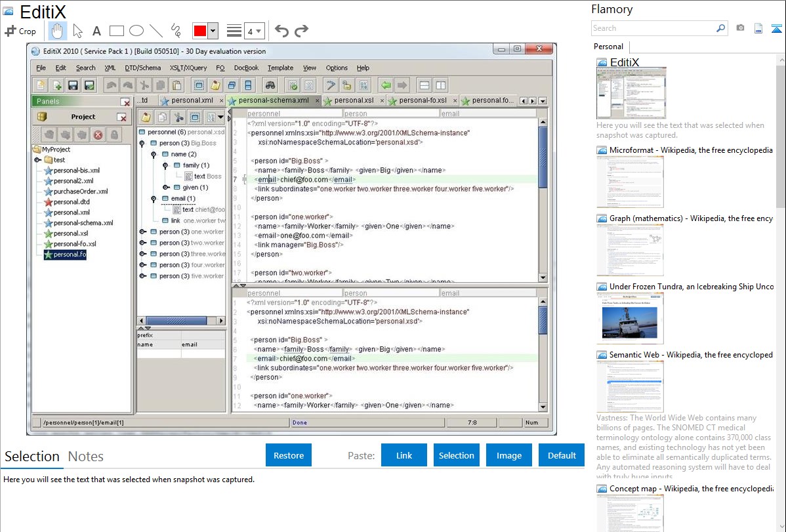786x532 pixels.
Task: Select the Crop tool
Action: coord(20,31)
